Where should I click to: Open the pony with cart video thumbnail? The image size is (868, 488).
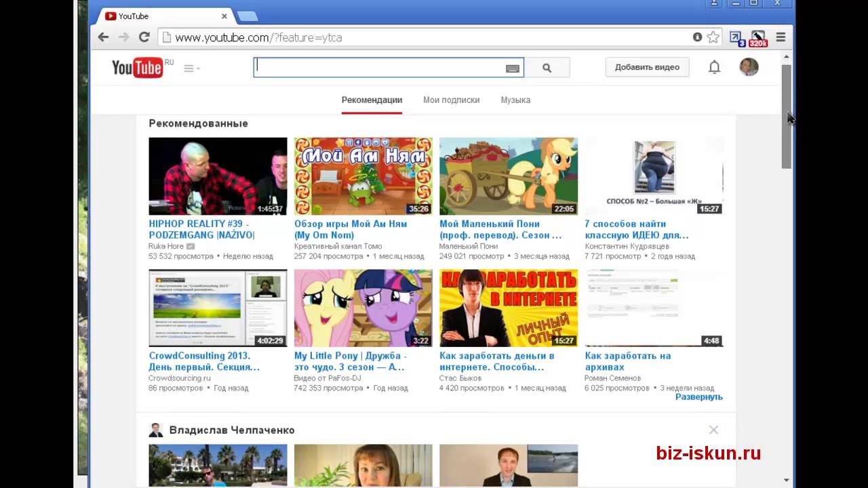pos(509,176)
